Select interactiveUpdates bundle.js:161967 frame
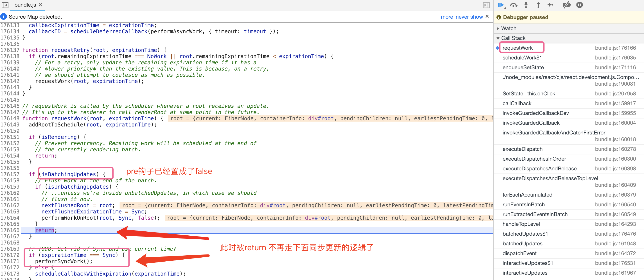The width and height of the screenshot is (644, 280). (x=569, y=273)
